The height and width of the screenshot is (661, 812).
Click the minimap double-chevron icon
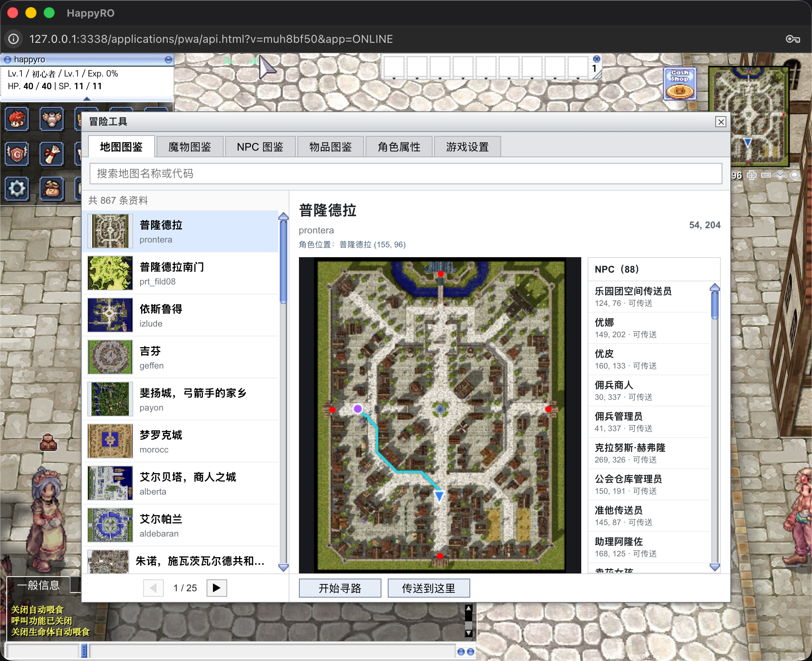780,175
